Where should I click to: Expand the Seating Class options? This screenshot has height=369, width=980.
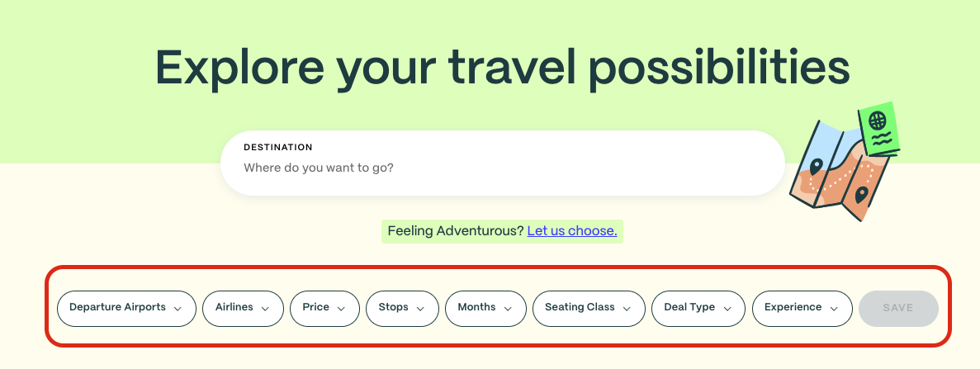pyautogui.click(x=589, y=309)
